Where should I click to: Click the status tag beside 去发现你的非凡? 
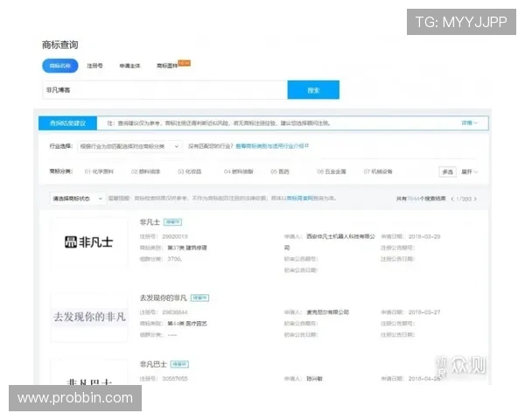199,297
